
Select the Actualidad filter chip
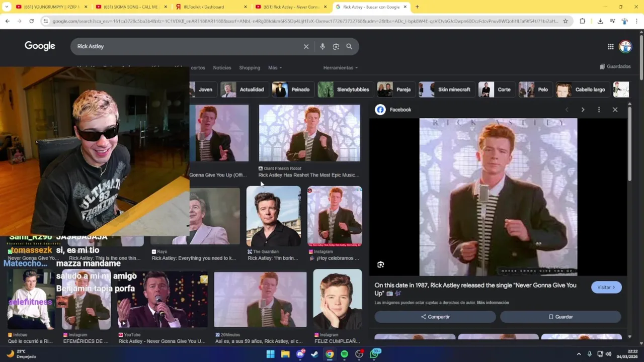(x=244, y=89)
